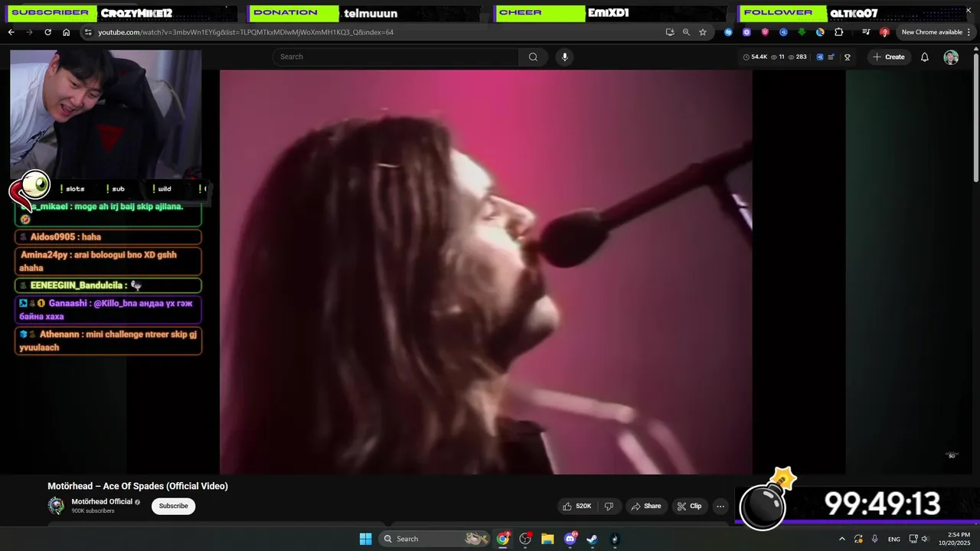980x551 pixels.
Task: Click the tray microphone icon
Action: click(874, 539)
